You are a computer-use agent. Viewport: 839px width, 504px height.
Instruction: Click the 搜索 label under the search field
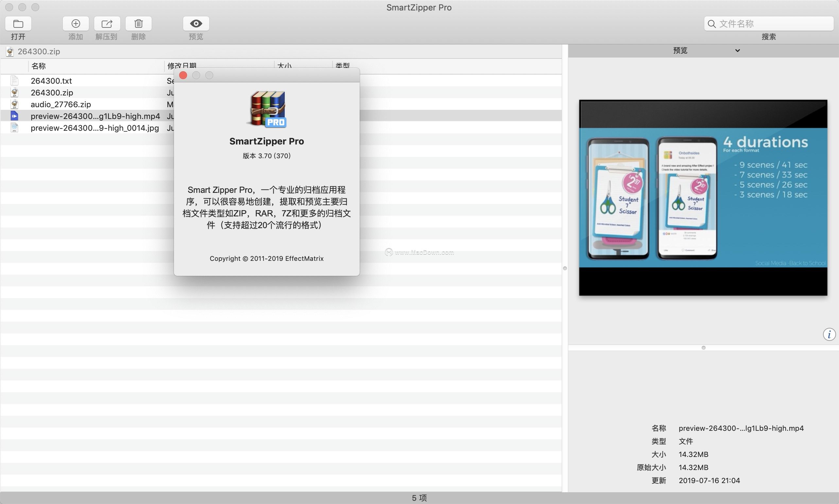point(769,37)
